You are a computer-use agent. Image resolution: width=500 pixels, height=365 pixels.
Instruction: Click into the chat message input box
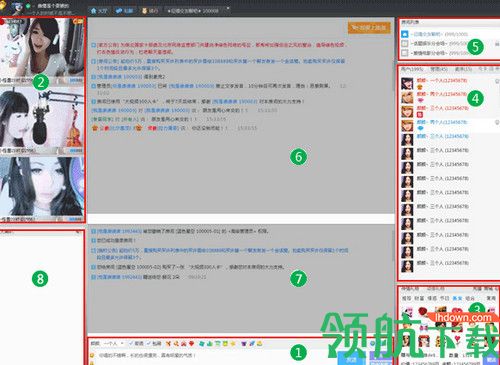tap(213, 357)
